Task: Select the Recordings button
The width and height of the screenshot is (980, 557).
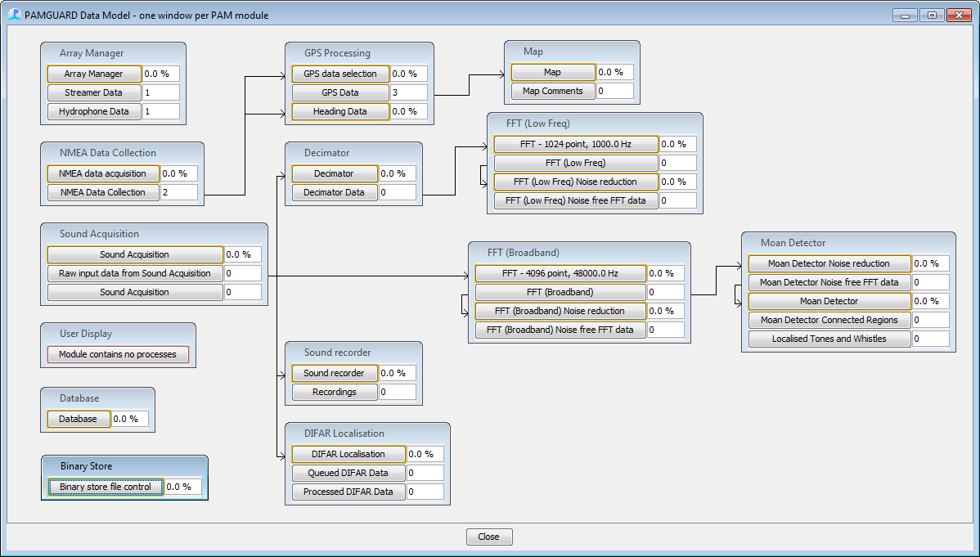Action: point(335,392)
